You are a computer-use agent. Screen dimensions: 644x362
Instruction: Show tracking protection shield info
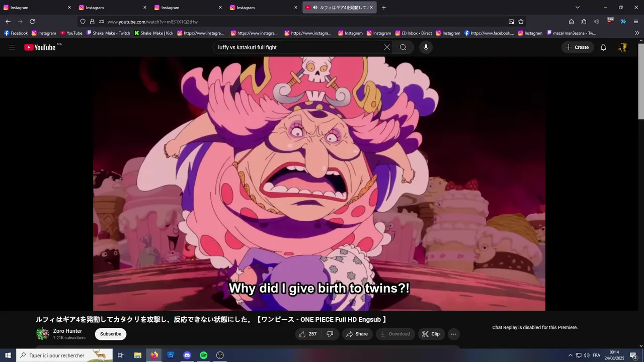coord(83,22)
